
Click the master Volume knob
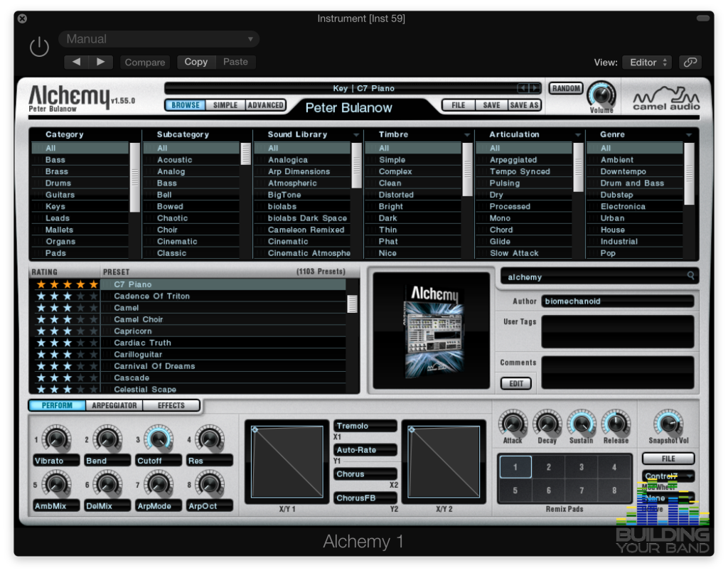click(601, 96)
